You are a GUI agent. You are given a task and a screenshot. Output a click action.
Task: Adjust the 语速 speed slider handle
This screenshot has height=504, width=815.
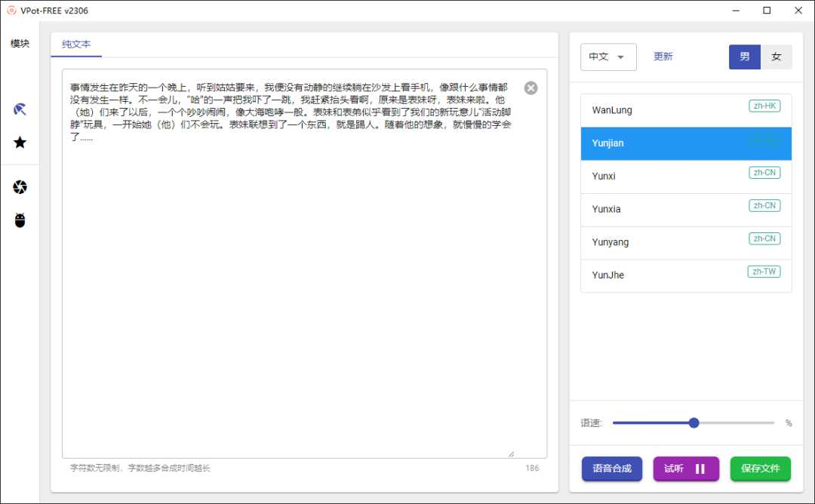point(694,423)
